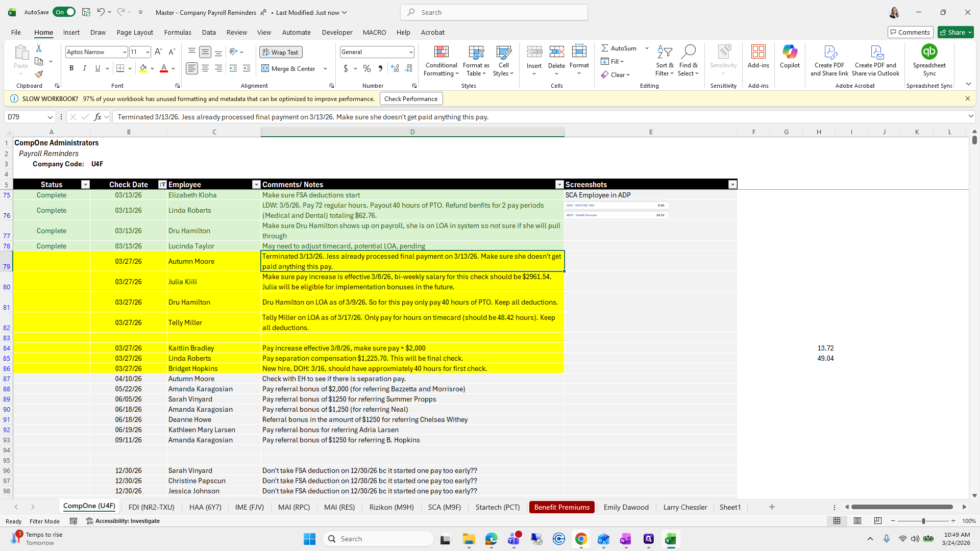This screenshot has height=551, width=980.
Task: Click the zoom slider handle
Action: click(x=923, y=521)
